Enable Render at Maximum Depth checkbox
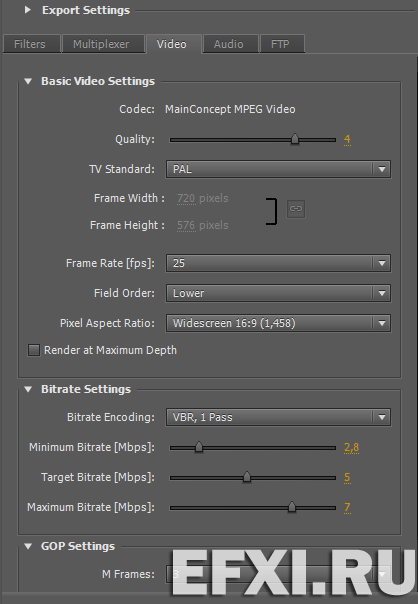Image resolution: width=418 pixels, height=604 pixels. [x=34, y=350]
